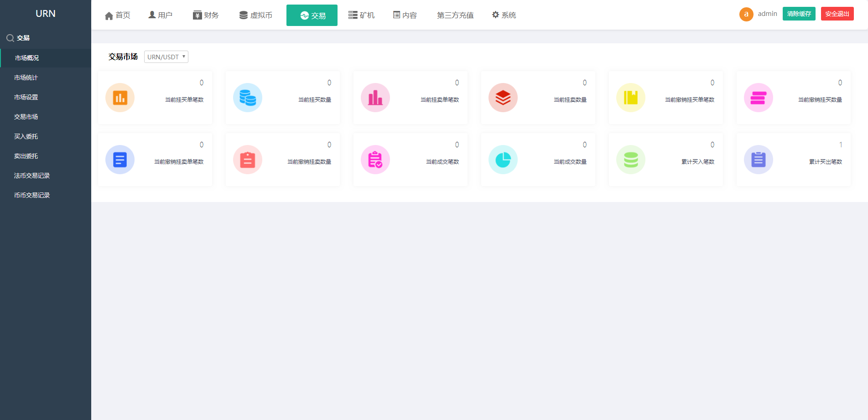
Task: Click the green database icon for 累计买入笔数
Action: [x=631, y=160]
